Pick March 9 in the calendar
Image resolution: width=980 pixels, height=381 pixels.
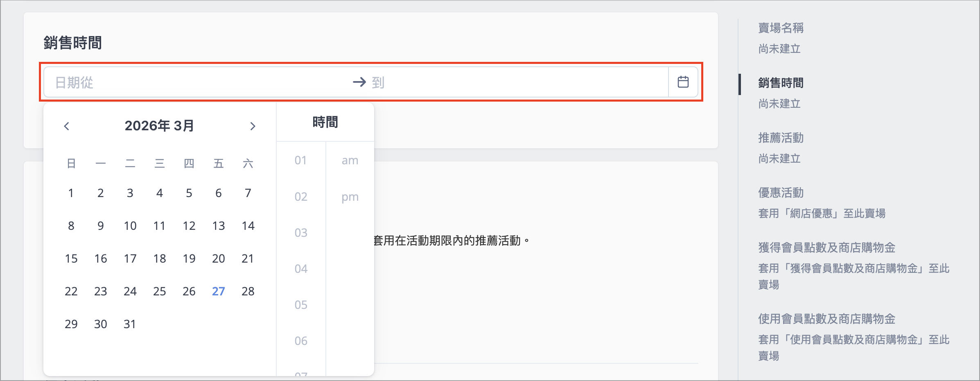coord(101,226)
